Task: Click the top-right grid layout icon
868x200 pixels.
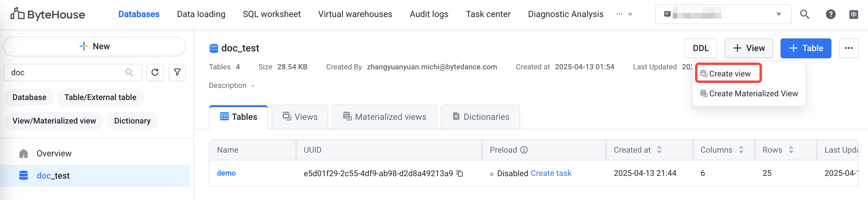Action: click(x=853, y=14)
